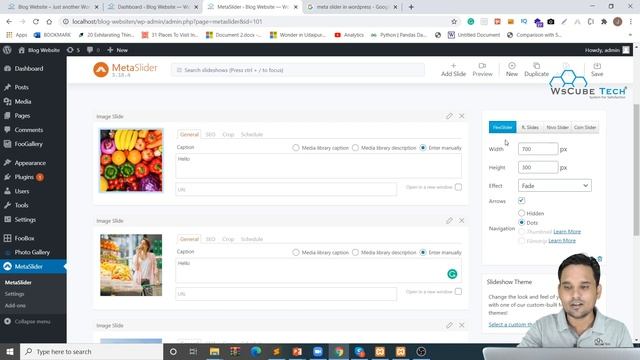640x360 pixels.
Task: Open Chrome from the Windows taskbar
Action: pos(339,351)
